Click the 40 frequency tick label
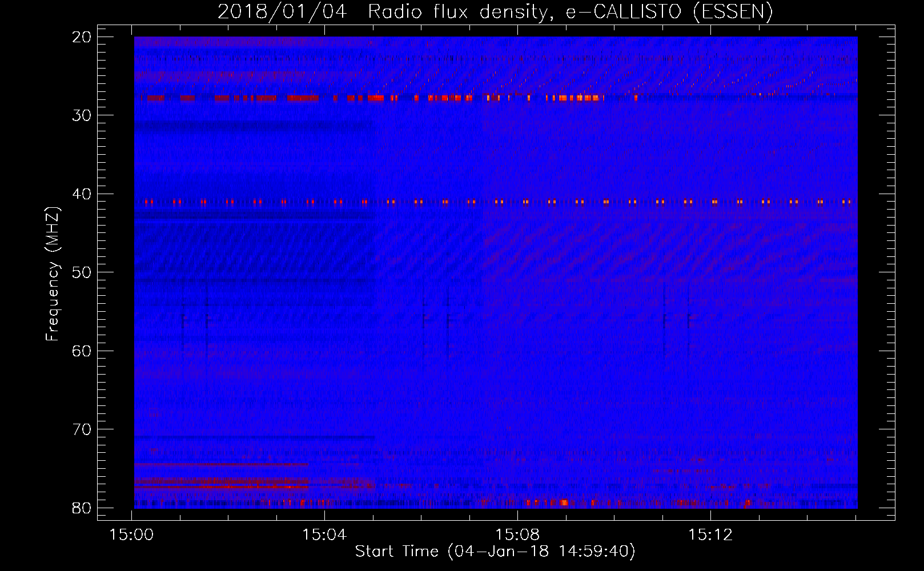Image resolution: width=924 pixels, height=571 pixels. click(82, 194)
